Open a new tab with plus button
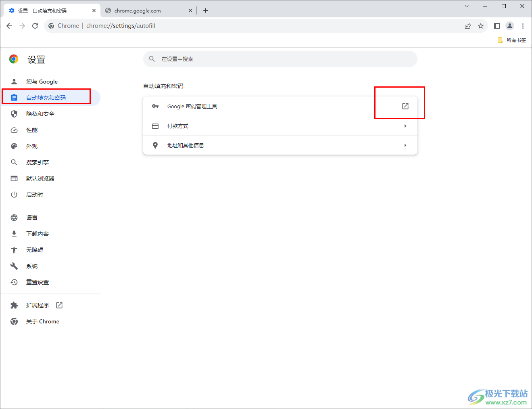 [x=206, y=10]
